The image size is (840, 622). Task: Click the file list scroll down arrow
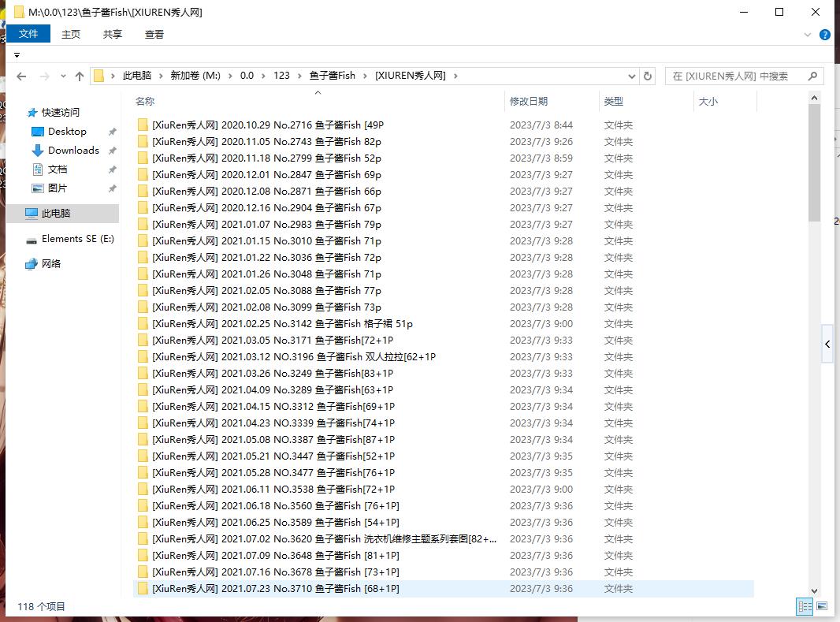[814, 591]
